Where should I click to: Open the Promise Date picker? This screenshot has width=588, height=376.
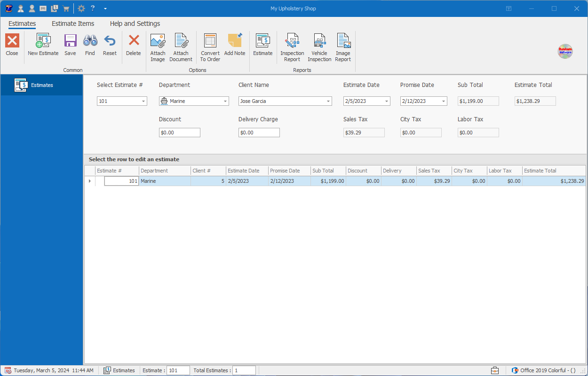tap(443, 101)
